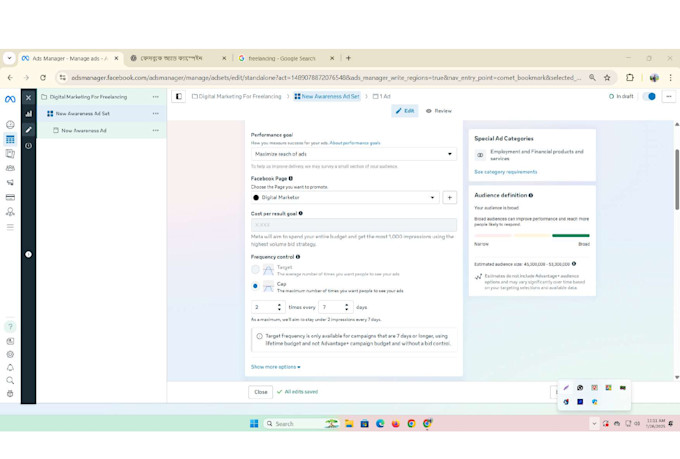680x459 pixels.
Task: Select the pencil Edit icon in dark strip
Action: pyautogui.click(x=28, y=129)
